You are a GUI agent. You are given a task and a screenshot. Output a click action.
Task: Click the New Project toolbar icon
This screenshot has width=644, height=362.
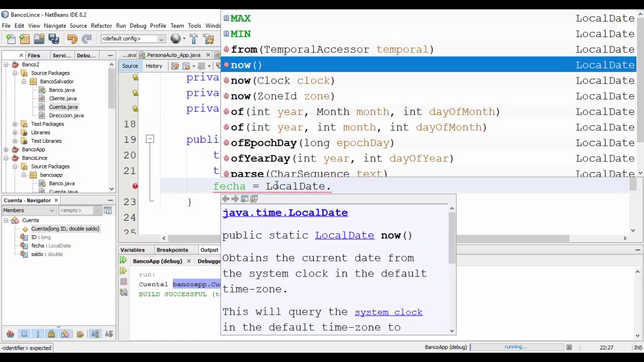tap(25, 39)
